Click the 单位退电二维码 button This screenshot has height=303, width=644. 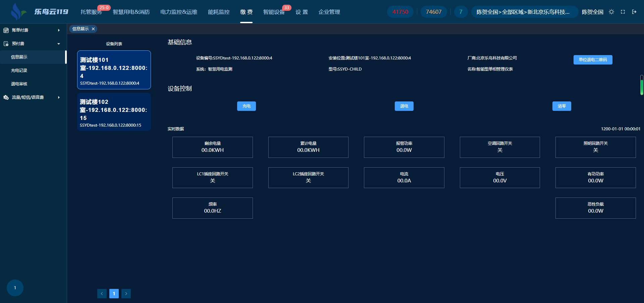point(593,60)
